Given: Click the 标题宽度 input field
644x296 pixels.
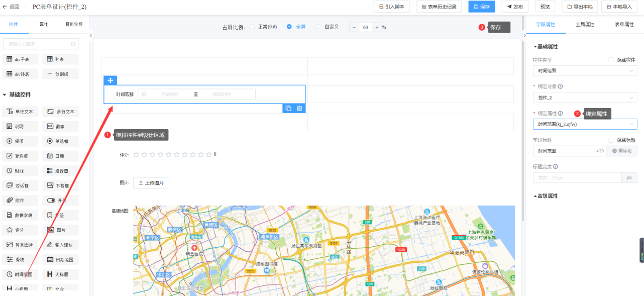Looking at the screenshot, I should tap(578, 177).
